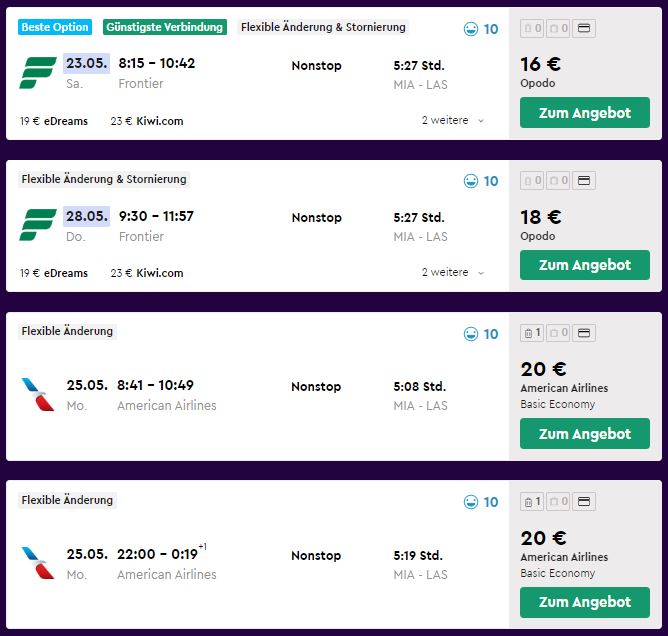Expand "2 weitere" offers for the 28.05. flight
Screen dimensions: 668x636
click(453, 273)
